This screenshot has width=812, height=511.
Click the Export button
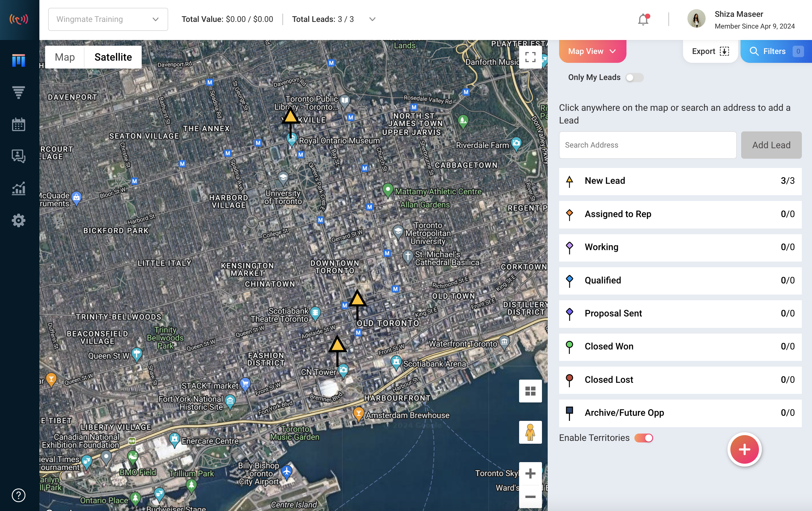click(710, 51)
